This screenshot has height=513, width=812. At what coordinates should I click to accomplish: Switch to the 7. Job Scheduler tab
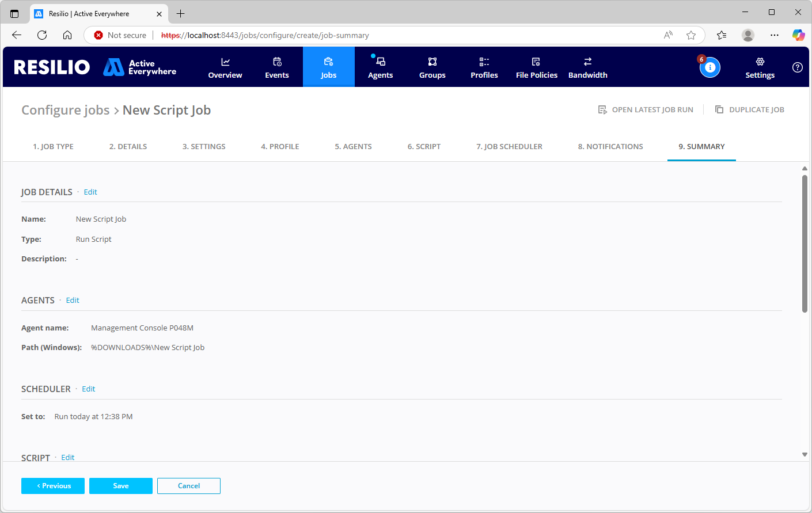click(x=509, y=147)
